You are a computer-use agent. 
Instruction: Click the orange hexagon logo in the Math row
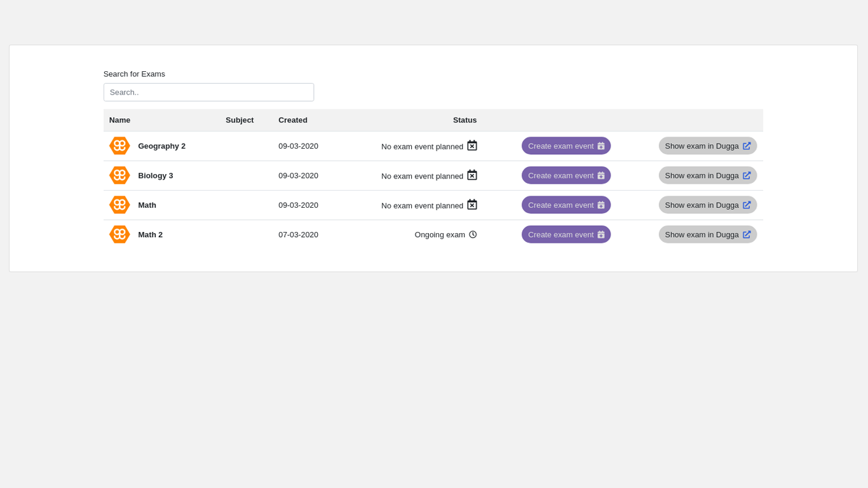tap(119, 205)
